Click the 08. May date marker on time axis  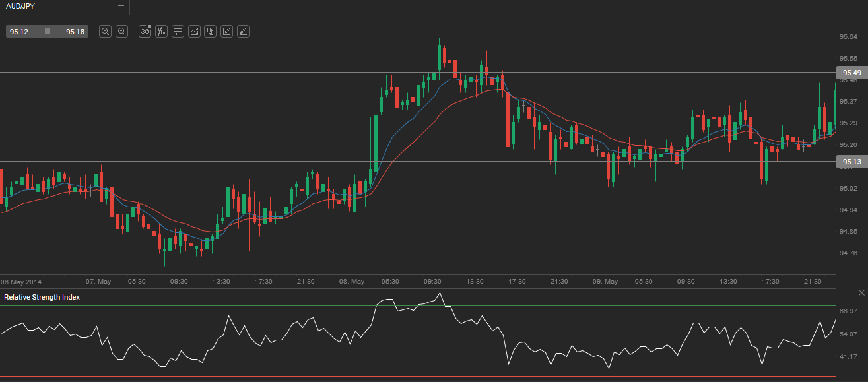352,282
